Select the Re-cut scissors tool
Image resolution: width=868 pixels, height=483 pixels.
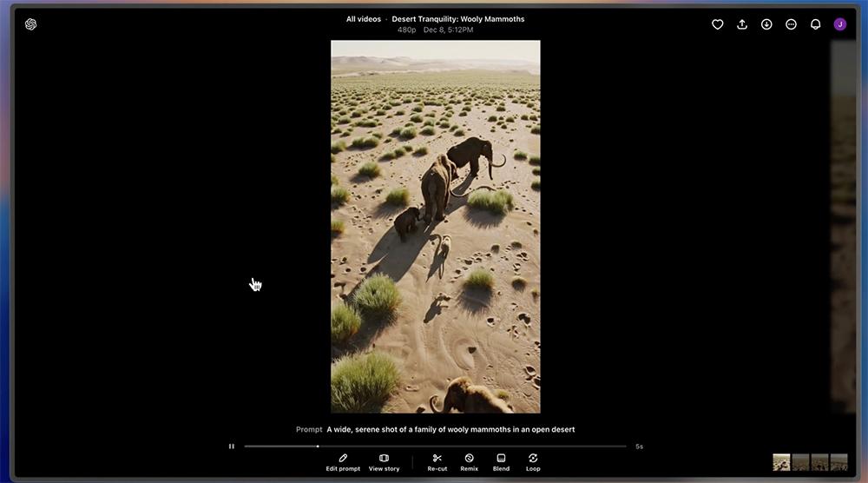(x=437, y=462)
